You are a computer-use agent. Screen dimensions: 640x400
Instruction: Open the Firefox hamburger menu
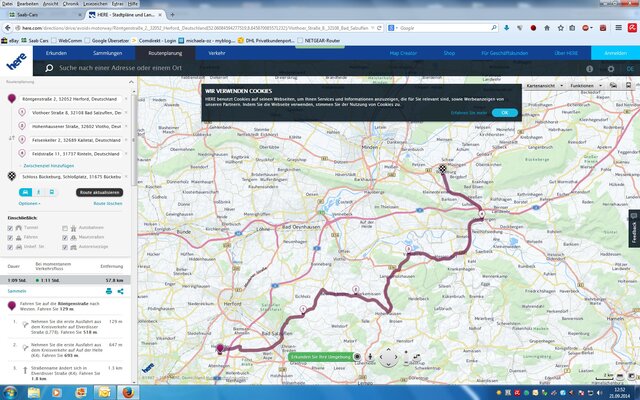click(x=619, y=28)
